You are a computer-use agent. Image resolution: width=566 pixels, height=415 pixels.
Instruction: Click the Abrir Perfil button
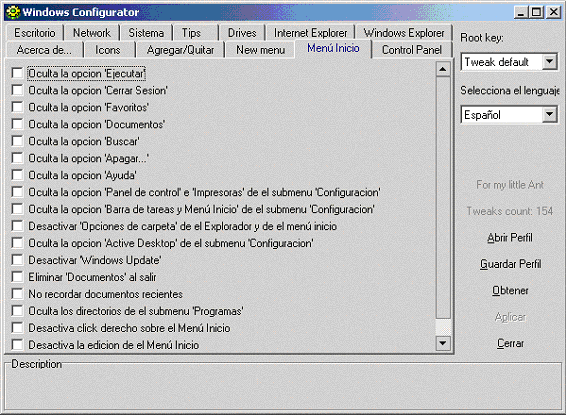pyautogui.click(x=510, y=237)
